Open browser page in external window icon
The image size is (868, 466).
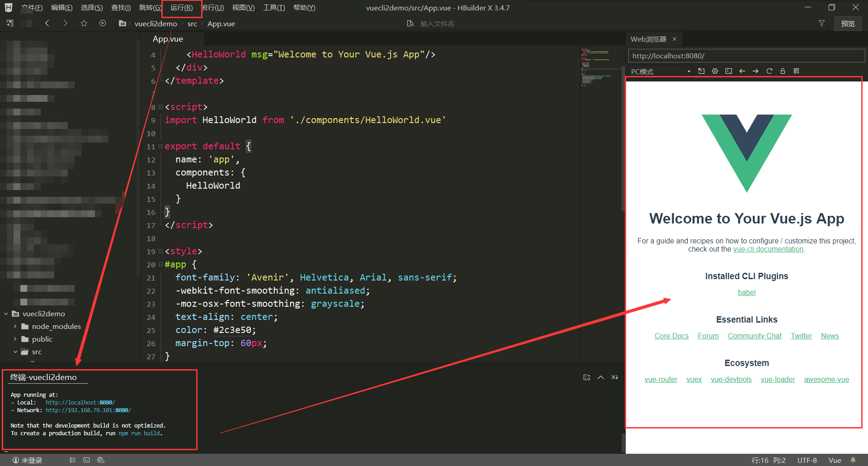(x=701, y=71)
